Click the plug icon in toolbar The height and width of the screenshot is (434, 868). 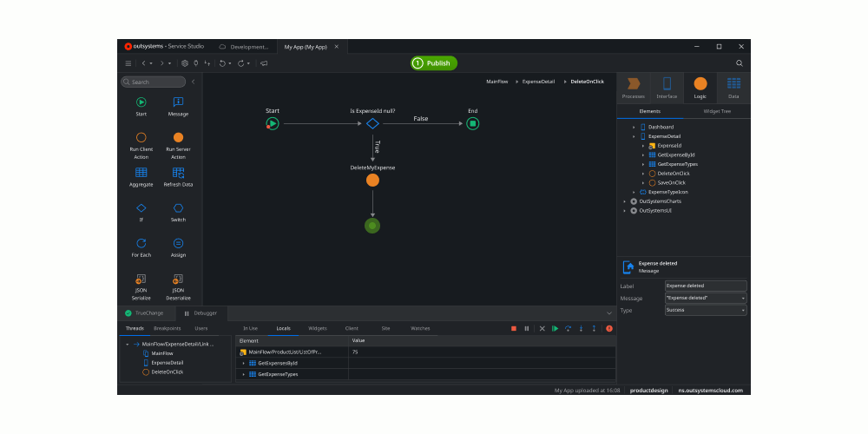[195, 63]
